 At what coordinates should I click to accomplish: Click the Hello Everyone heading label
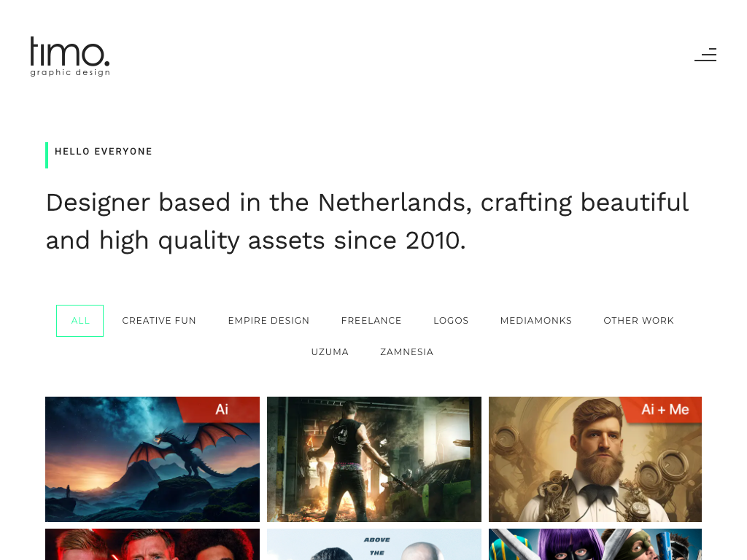(104, 152)
